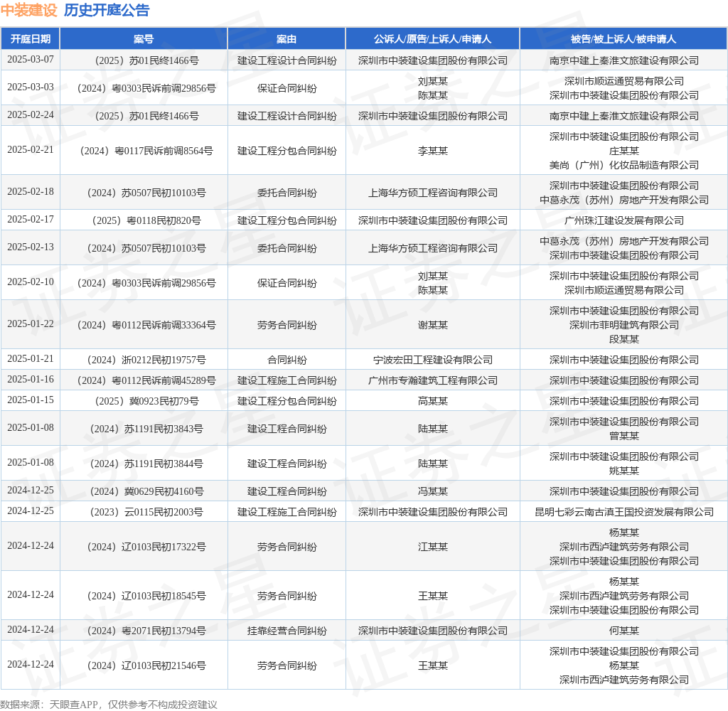Viewport: 728px width, 711px height.
Task: Click the 中装建设 title text
Action: [x=28, y=10]
